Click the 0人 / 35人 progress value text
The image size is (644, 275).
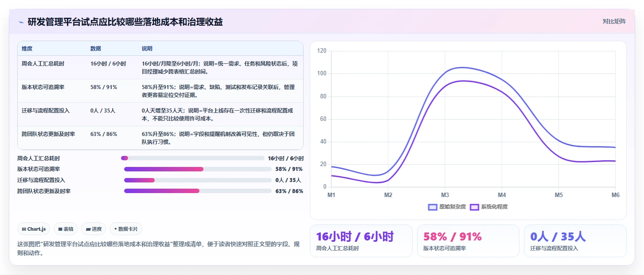(x=288, y=180)
